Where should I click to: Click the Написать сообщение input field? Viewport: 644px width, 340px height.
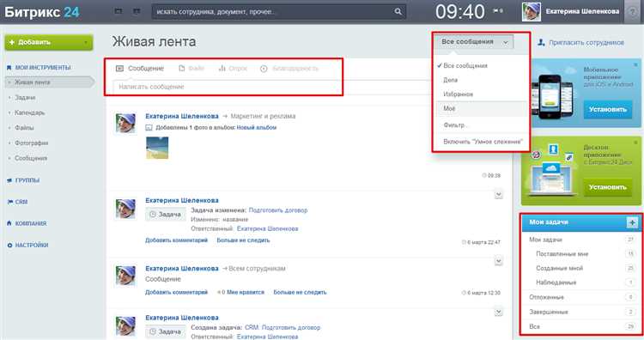pos(271,87)
